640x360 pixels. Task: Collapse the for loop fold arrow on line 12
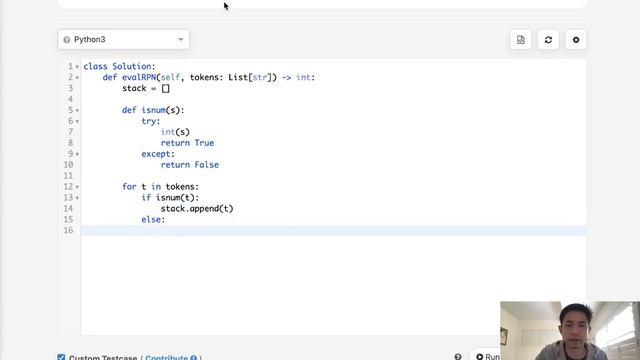[x=77, y=187]
